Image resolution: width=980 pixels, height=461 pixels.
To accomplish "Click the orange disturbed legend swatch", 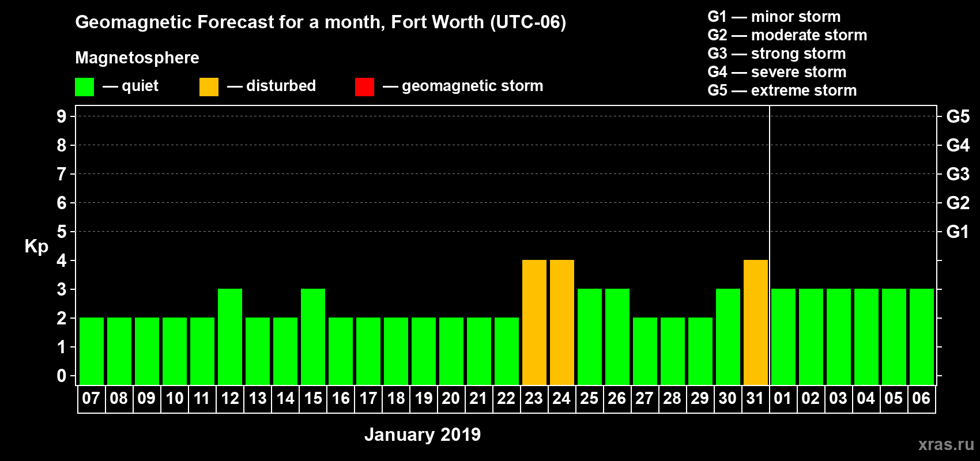I will click(209, 87).
